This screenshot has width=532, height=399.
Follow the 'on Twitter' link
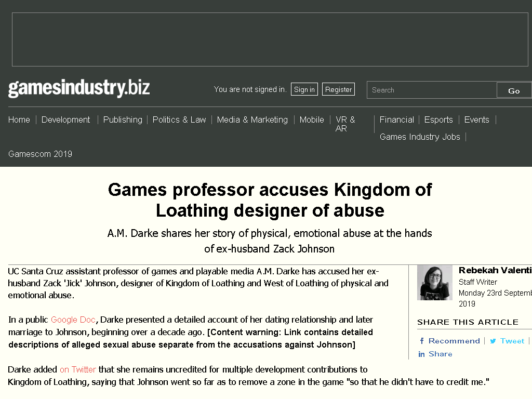pos(78,369)
